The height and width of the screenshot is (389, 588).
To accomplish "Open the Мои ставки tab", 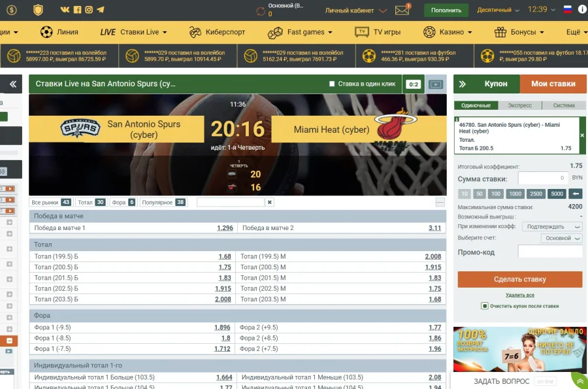I will 553,84.
